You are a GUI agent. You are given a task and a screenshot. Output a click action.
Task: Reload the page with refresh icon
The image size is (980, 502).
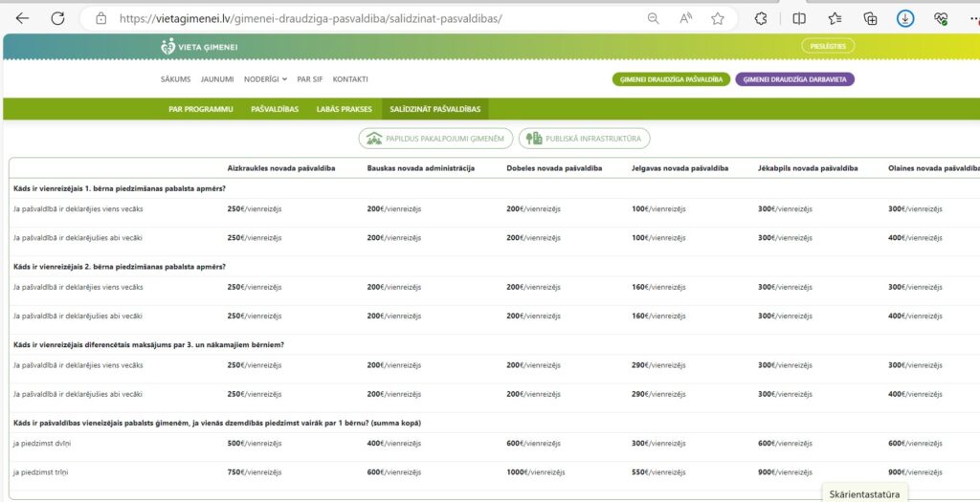click(57, 18)
